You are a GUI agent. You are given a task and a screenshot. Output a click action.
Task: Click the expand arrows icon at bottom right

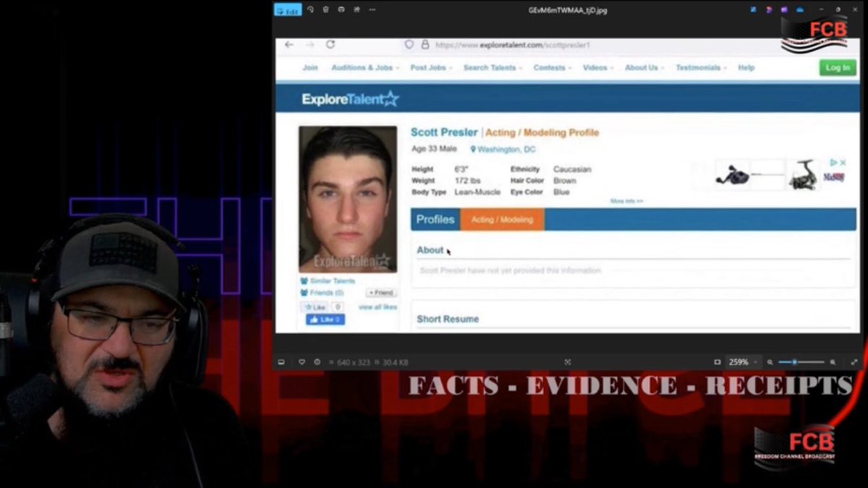pos(854,361)
